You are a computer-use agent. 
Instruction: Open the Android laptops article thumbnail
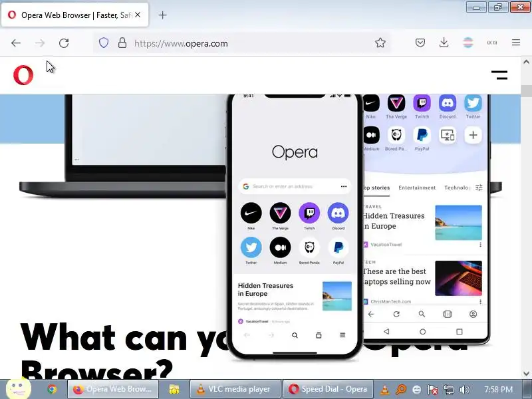pyautogui.click(x=458, y=278)
